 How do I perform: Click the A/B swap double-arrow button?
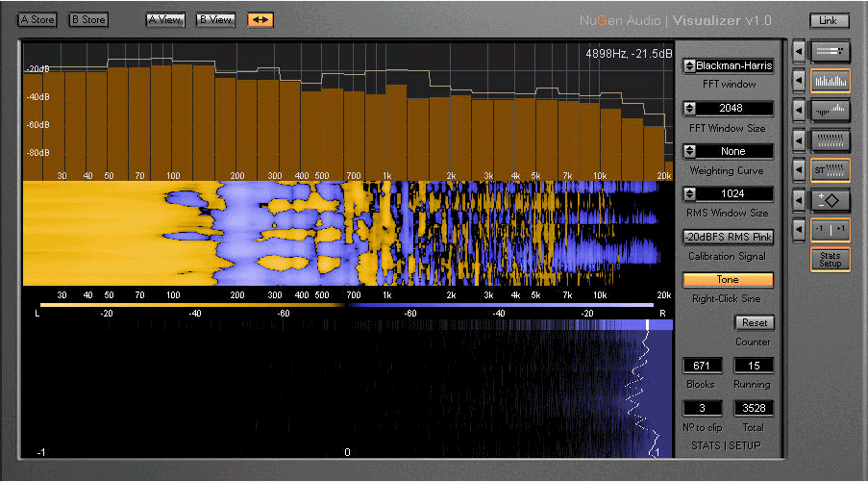(x=260, y=20)
